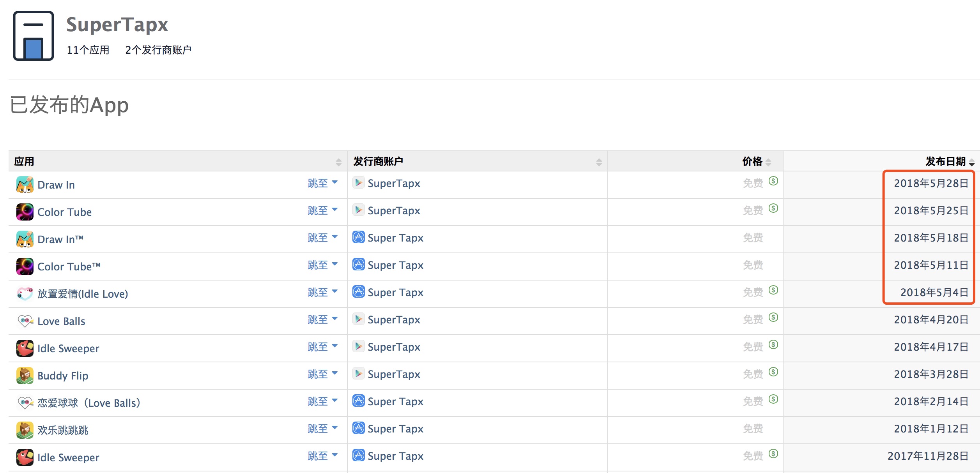Open the Super Tapx publisher link in the Draw In™ row
Image resolution: width=980 pixels, height=473 pixels.
[x=396, y=238]
